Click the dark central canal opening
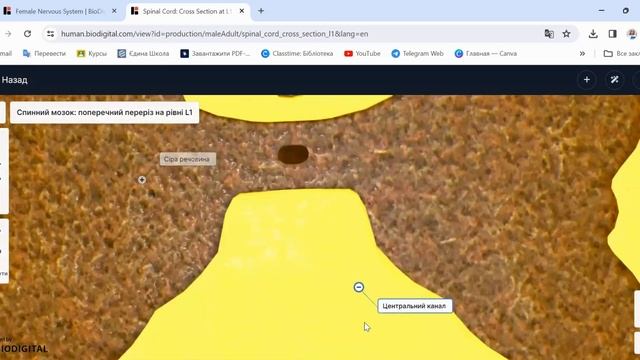640x360 pixels. click(293, 154)
